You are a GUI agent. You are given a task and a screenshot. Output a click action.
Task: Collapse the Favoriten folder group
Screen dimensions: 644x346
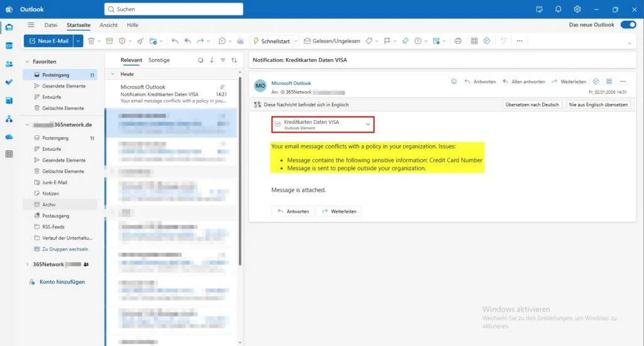click(x=27, y=62)
